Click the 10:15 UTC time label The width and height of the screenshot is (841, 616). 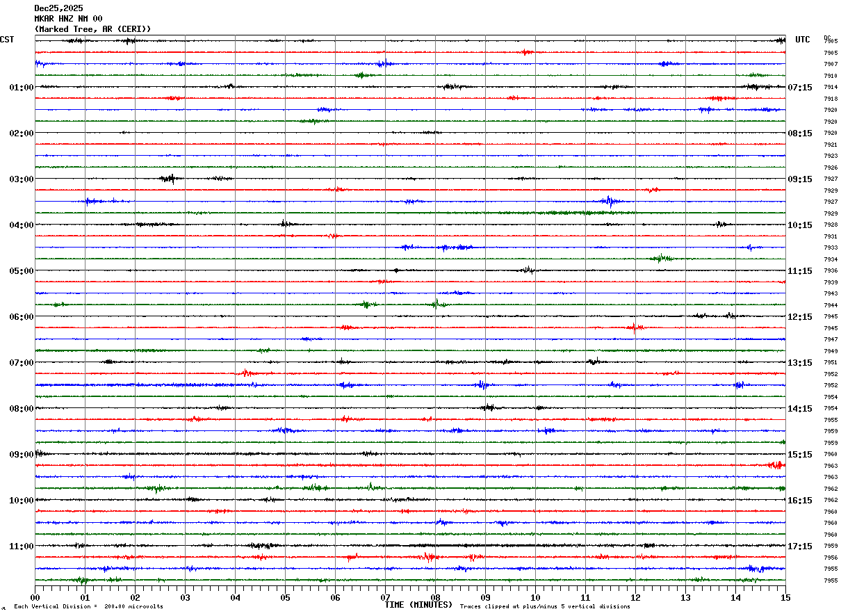(799, 225)
